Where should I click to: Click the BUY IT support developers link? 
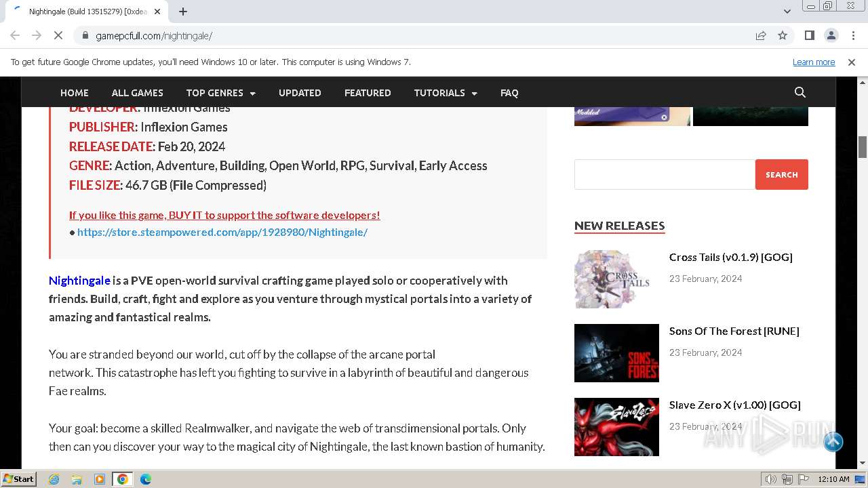[224, 215]
